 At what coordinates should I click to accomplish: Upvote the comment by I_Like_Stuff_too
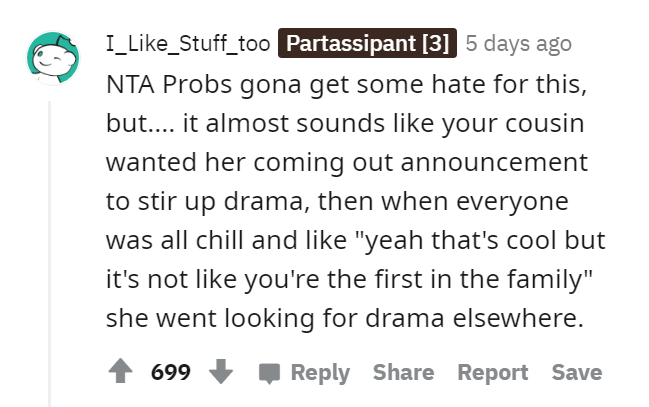[120, 371]
